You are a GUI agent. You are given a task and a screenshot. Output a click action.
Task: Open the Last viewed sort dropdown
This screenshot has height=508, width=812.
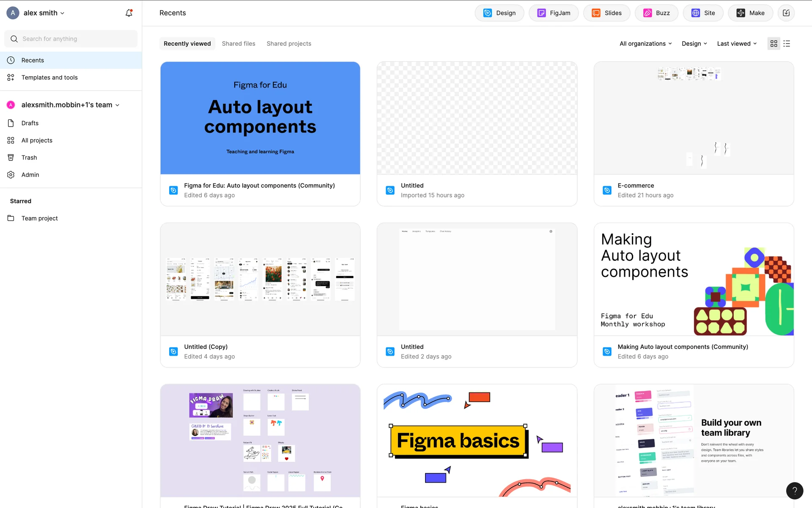coord(737,44)
